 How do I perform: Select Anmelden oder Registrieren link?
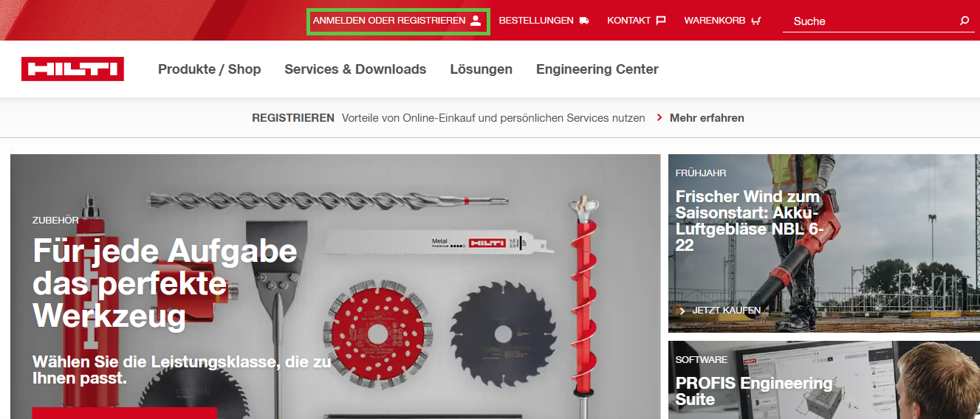coord(399,21)
